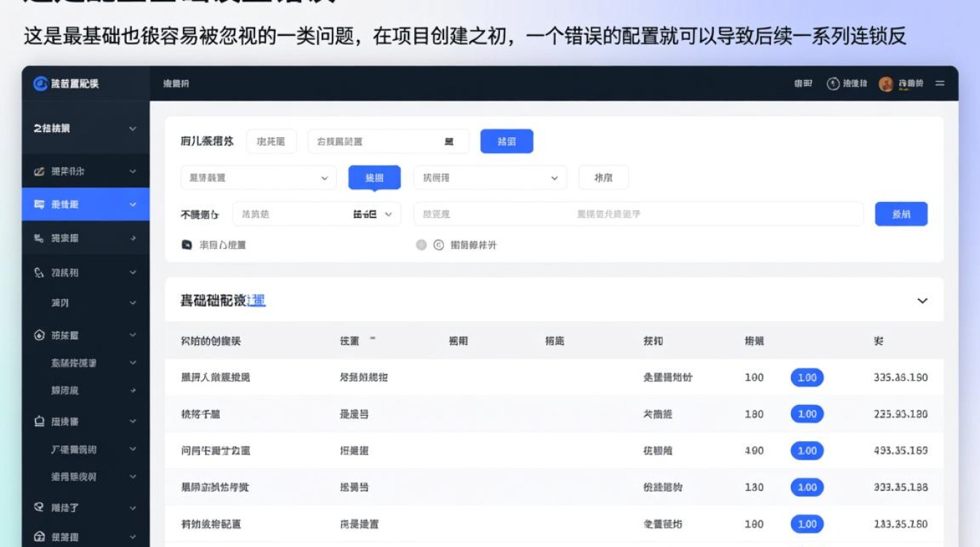The height and width of the screenshot is (547, 980).
Task: Click the monitor-shaped icon in the sidebar
Action: (39, 422)
